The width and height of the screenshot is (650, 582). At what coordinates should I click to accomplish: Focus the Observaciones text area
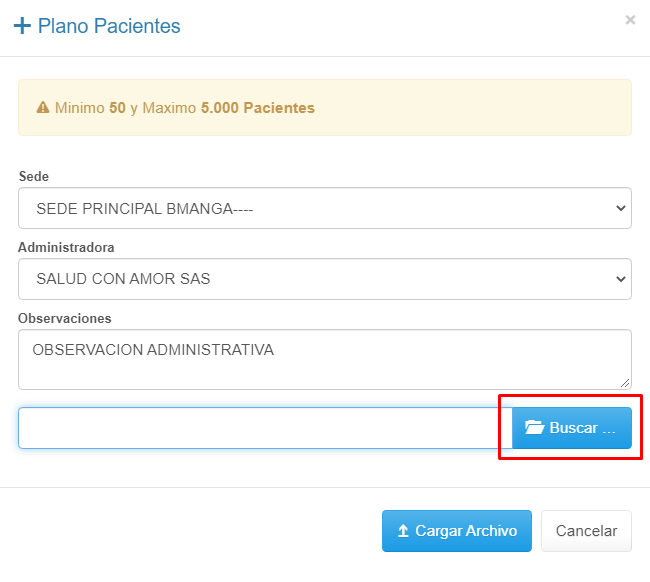324,359
